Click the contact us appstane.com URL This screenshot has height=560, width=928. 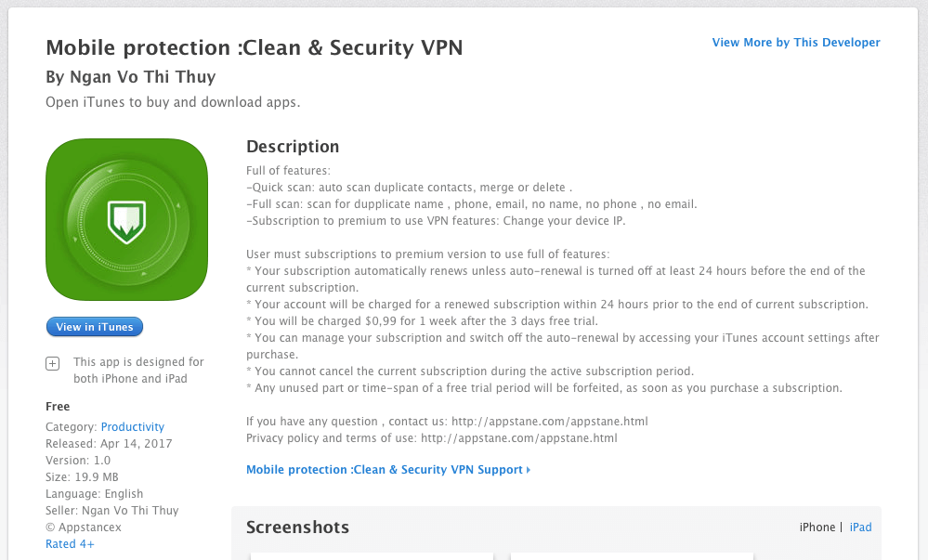tap(550, 422)
